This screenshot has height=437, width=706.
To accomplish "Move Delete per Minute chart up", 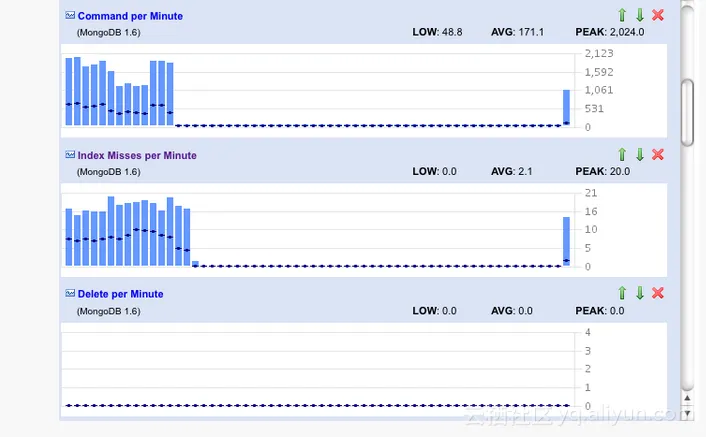I will 622,293.
